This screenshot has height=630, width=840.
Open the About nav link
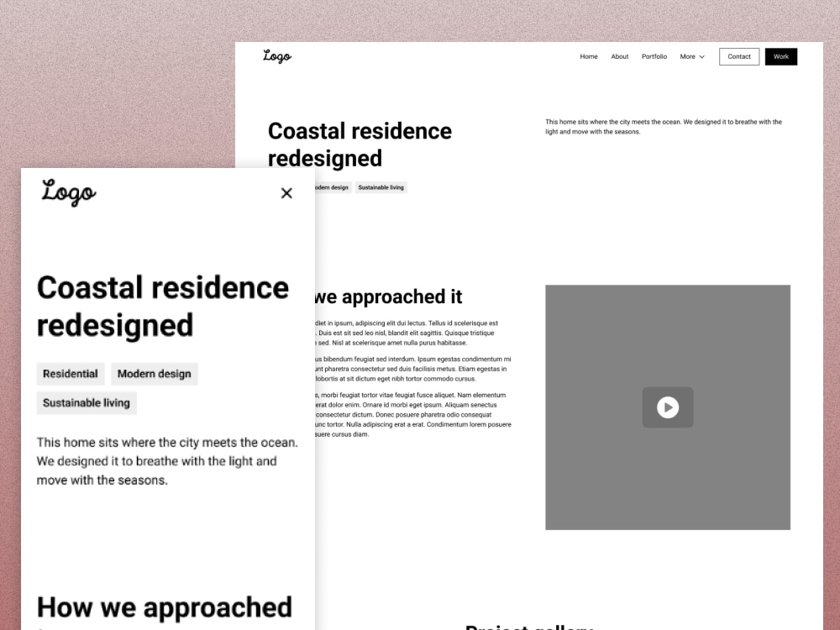[x=619, y=56]
